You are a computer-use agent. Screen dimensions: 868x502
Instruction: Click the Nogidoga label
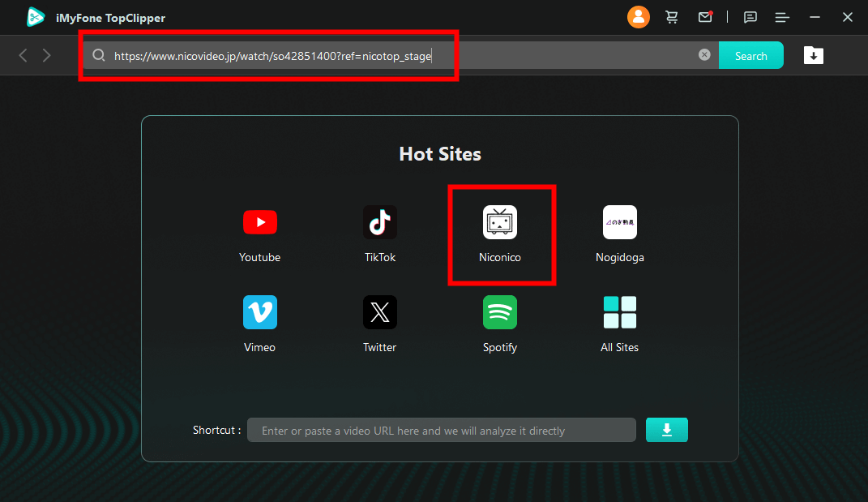coord(620,257)
